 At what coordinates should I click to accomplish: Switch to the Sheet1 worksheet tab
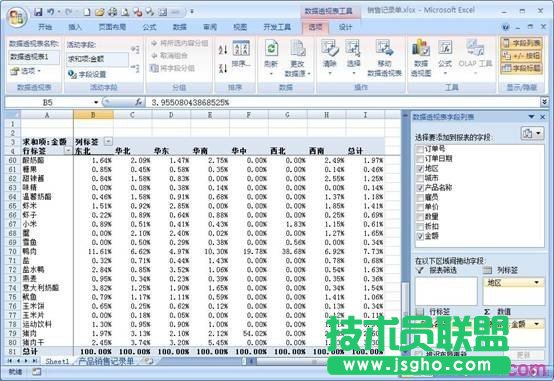(x=57, y=361)
